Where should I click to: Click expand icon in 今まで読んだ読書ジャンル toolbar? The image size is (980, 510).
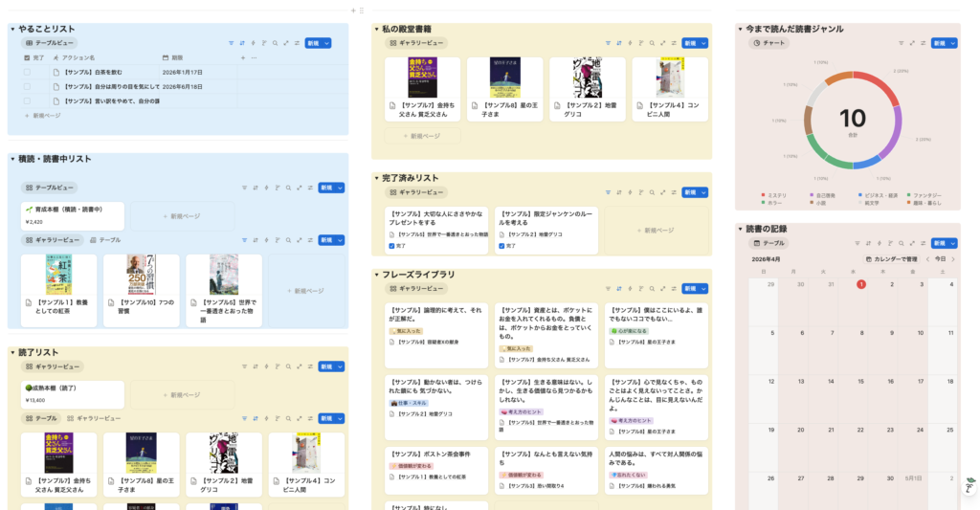point(915,43)
